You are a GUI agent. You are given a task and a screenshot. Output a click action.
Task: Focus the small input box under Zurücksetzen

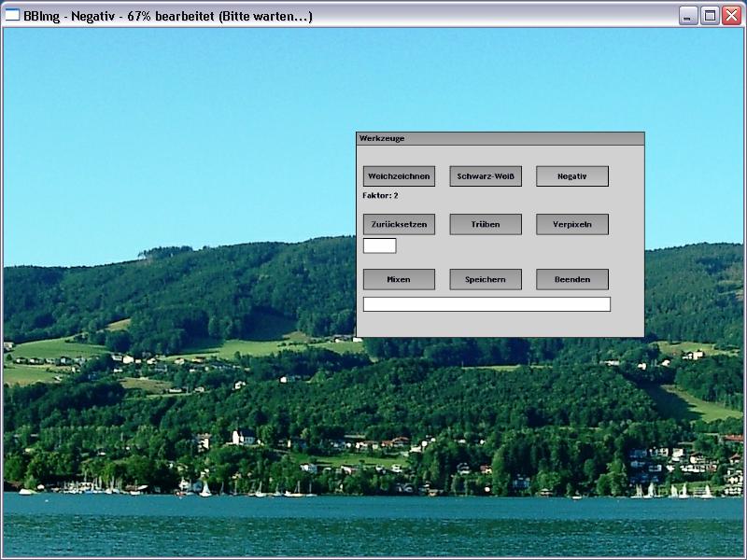379,245
